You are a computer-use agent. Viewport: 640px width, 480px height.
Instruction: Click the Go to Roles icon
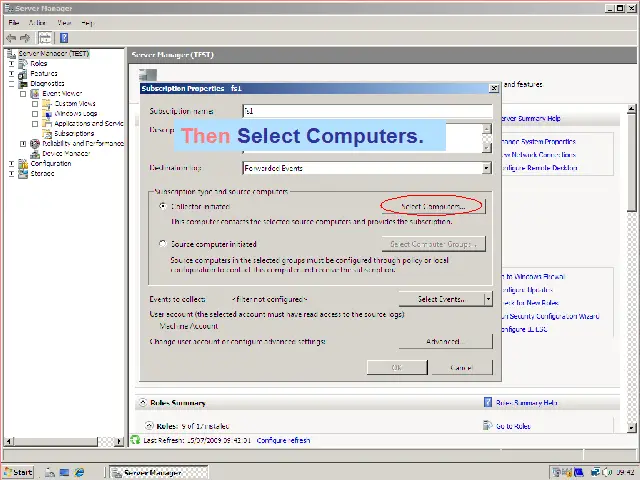[x=487, y=426]
